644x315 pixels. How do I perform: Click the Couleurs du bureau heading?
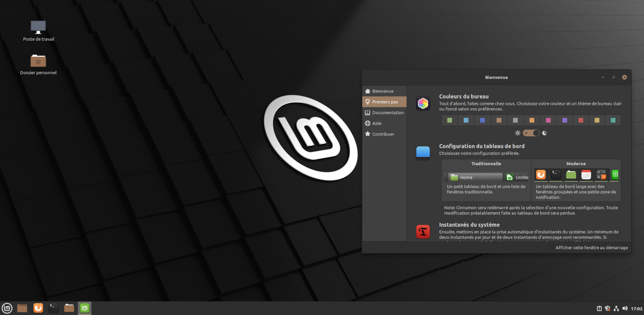pos(464,96)
